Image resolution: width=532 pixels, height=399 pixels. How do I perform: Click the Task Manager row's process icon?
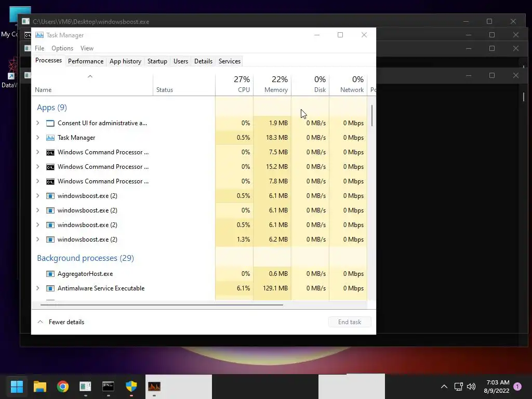(x=50, y=138)
